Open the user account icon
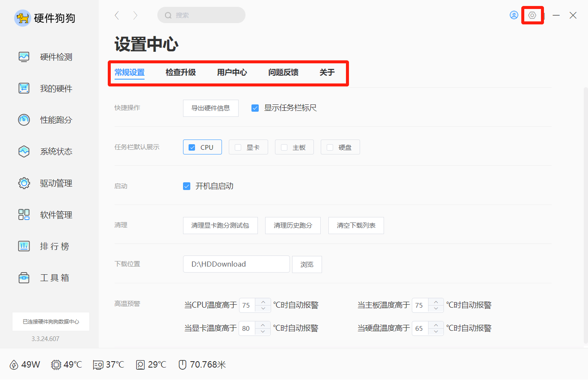This screenshot has height=380, width=588. [x=514, y=15]
